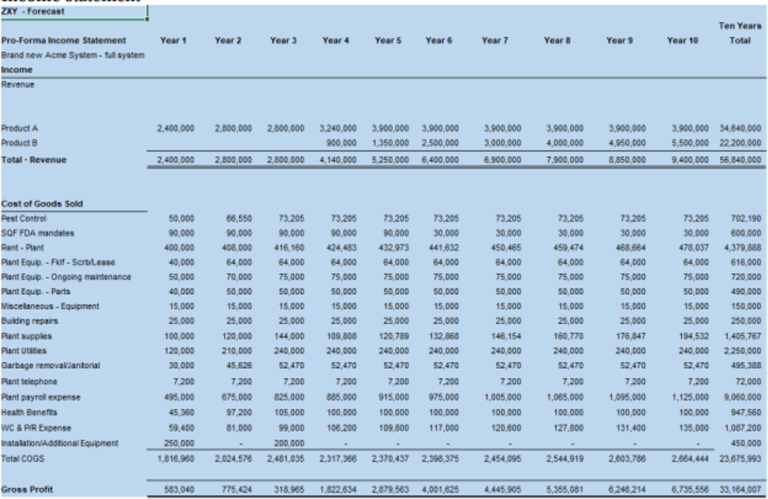Select the Year 1 column header
Screen dimensions: 768x499
(174, 40)
